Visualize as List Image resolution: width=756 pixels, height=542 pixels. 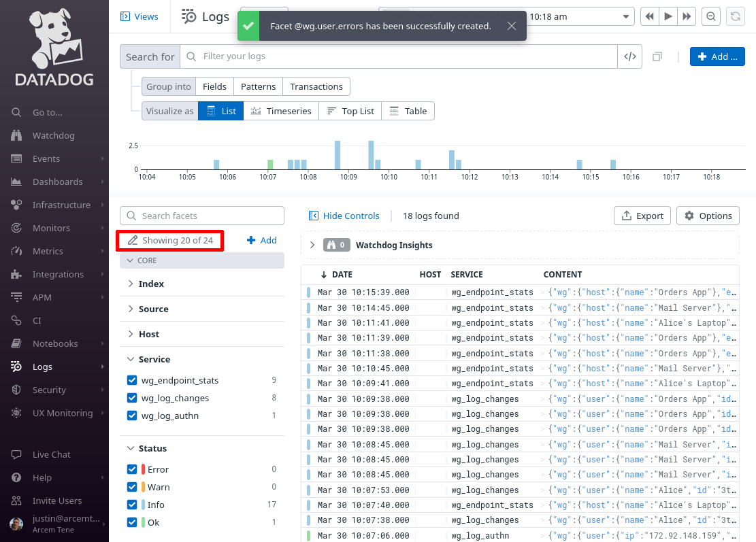click(x=221, y=111)
